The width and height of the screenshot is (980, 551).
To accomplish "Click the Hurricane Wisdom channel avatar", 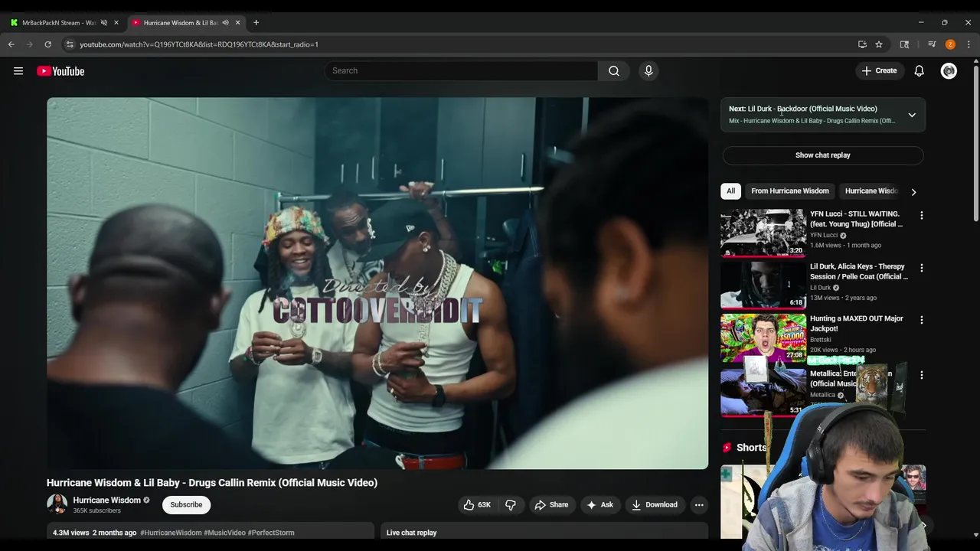I will coord(57,504).
